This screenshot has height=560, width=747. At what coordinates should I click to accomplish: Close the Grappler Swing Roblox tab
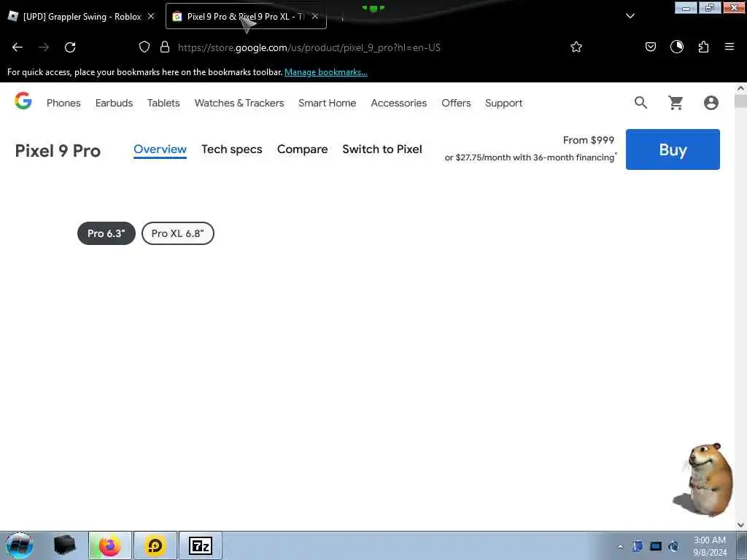pyautogui.click(x=151, y=16)
